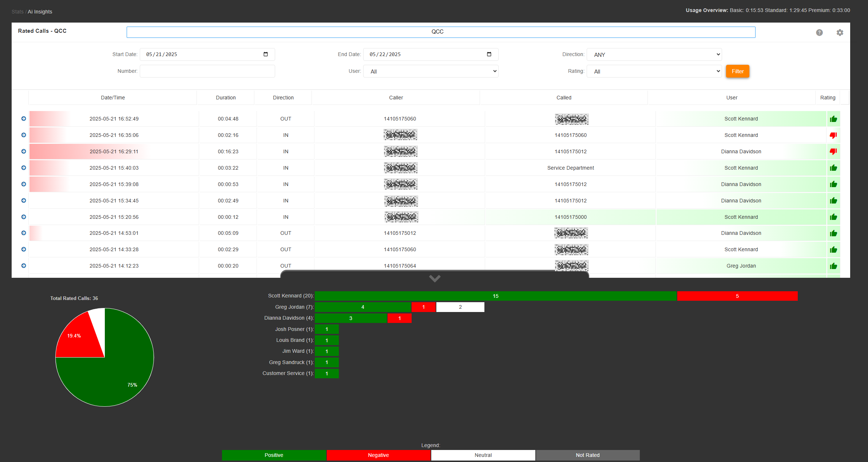Image resolution: width=868 pixels, height=462 pixels.
Task: Go to the Stats breadcrumb link
Action: [17, 12]
